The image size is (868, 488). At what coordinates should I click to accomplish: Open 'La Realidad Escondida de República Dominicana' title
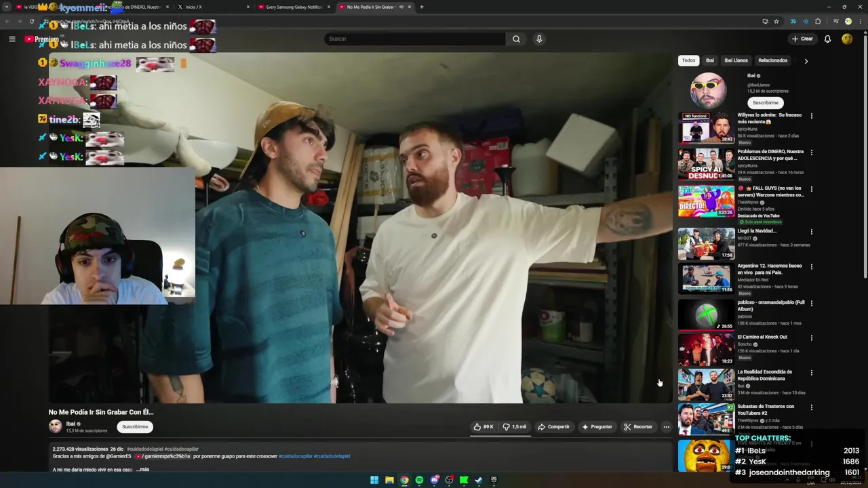pyautogui.click(x=764, y=375)
